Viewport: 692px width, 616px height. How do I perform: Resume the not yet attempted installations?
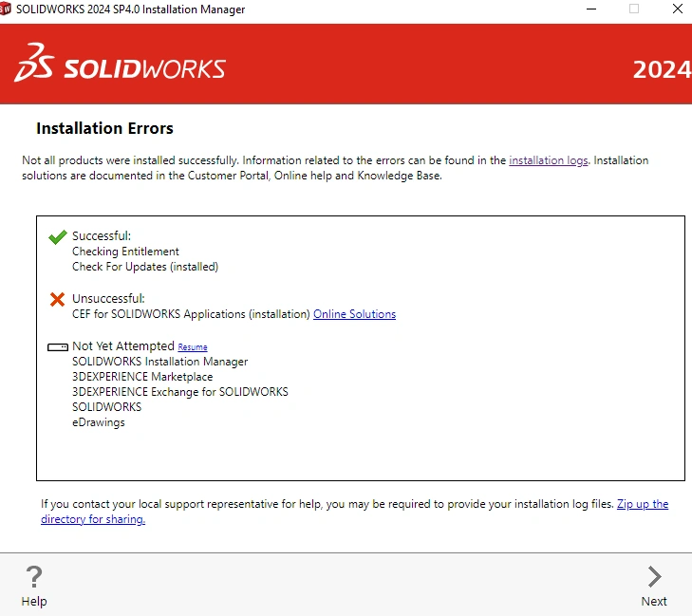point(193,347)
